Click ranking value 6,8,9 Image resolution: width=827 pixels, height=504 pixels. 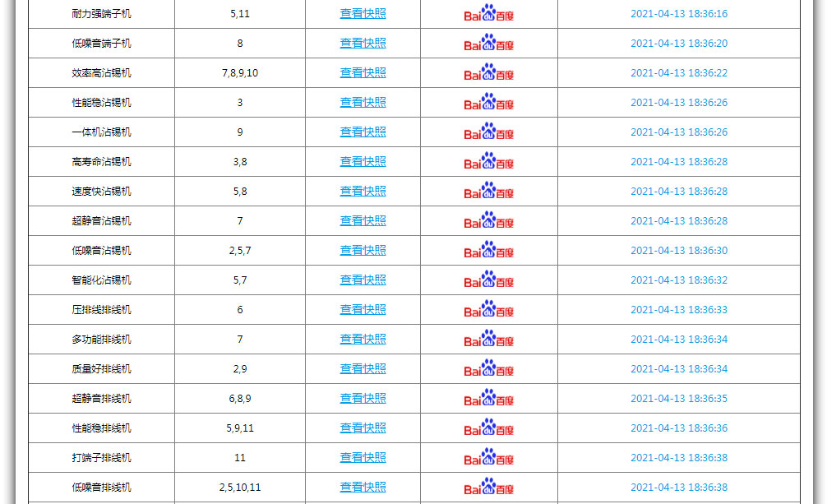click(240, 398)
